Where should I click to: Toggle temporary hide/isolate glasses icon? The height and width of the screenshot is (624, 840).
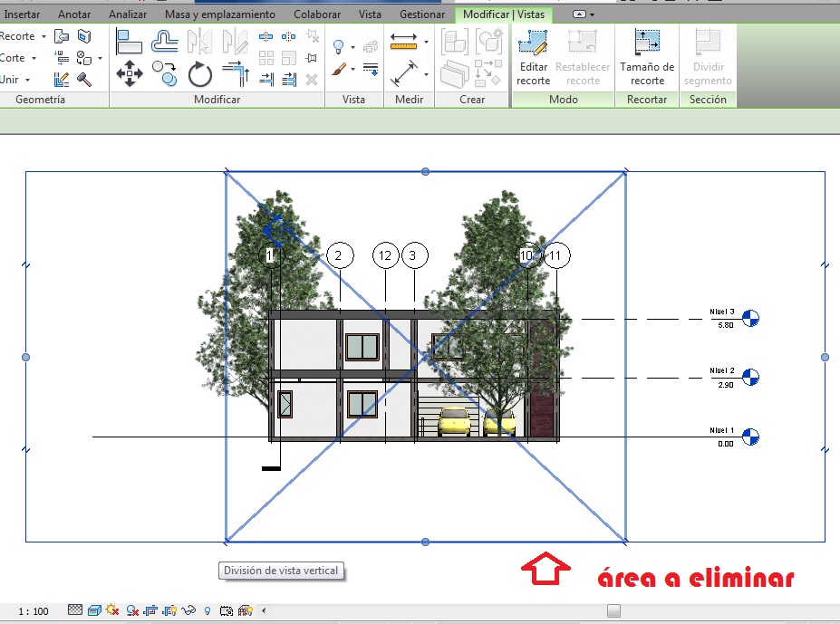189,610
